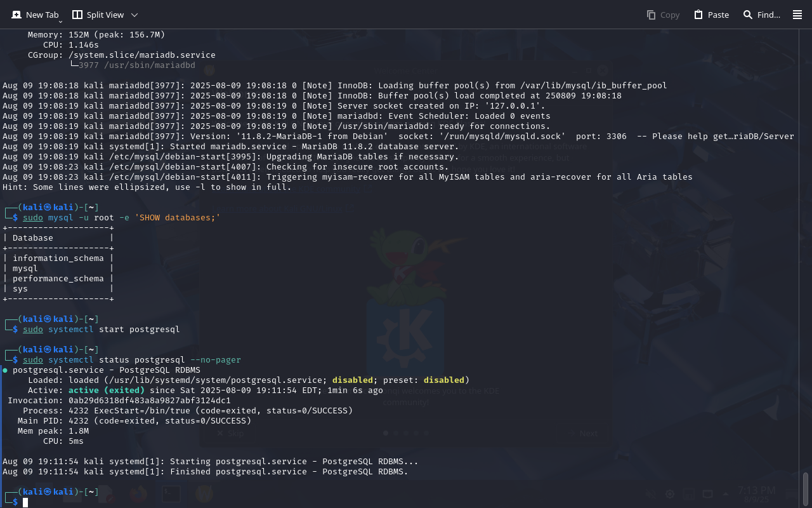Click the Split View button

tap(98, 15)
